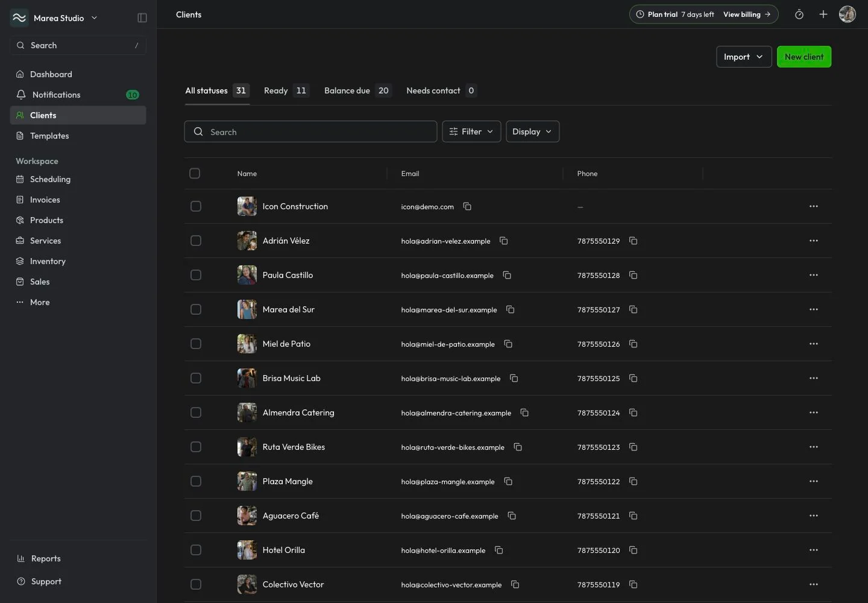Copy Adrián Vélez's email address

504,241
